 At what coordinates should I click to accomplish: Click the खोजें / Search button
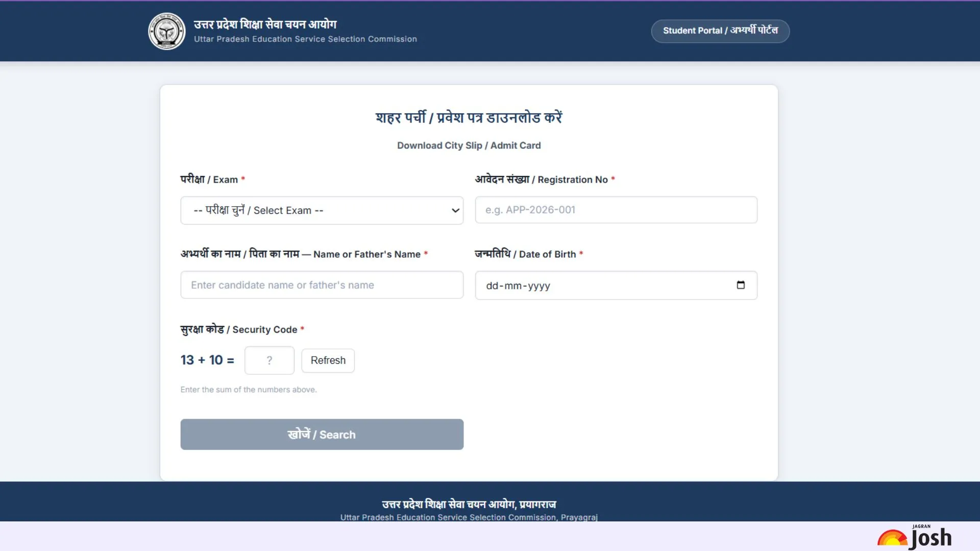(x=322, y=434)
